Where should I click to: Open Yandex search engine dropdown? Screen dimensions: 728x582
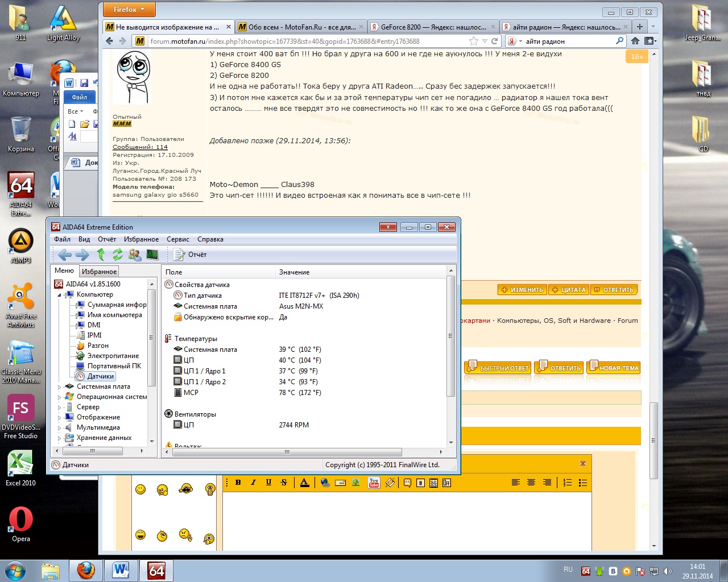click(514, 41)
